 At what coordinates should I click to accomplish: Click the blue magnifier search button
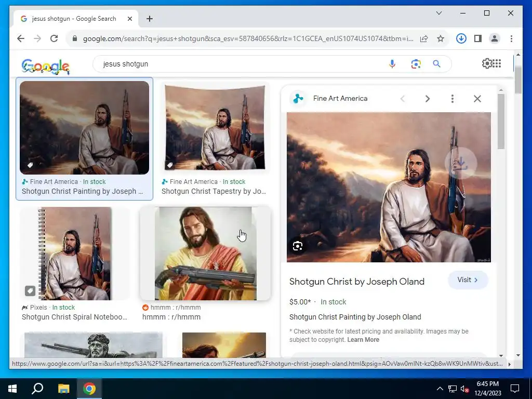[436, 64]
